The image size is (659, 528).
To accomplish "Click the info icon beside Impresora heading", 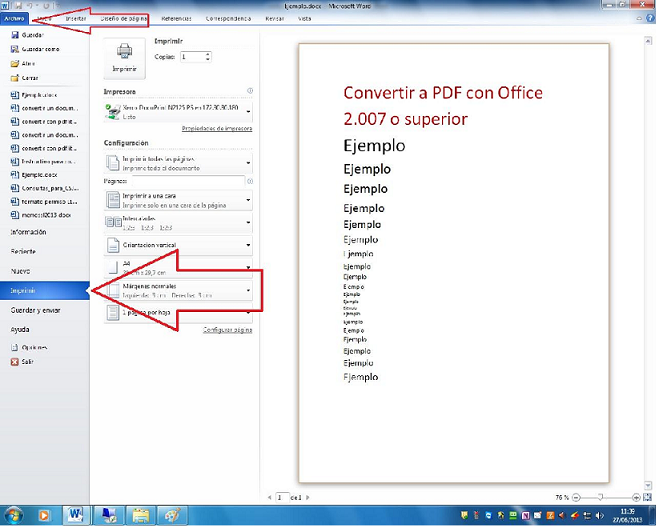I will tap(250, 91).
